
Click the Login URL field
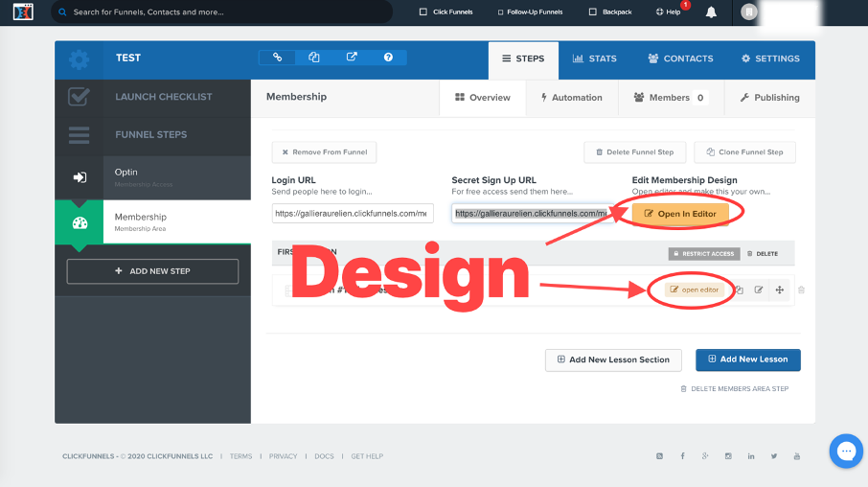tap(353, 214)
